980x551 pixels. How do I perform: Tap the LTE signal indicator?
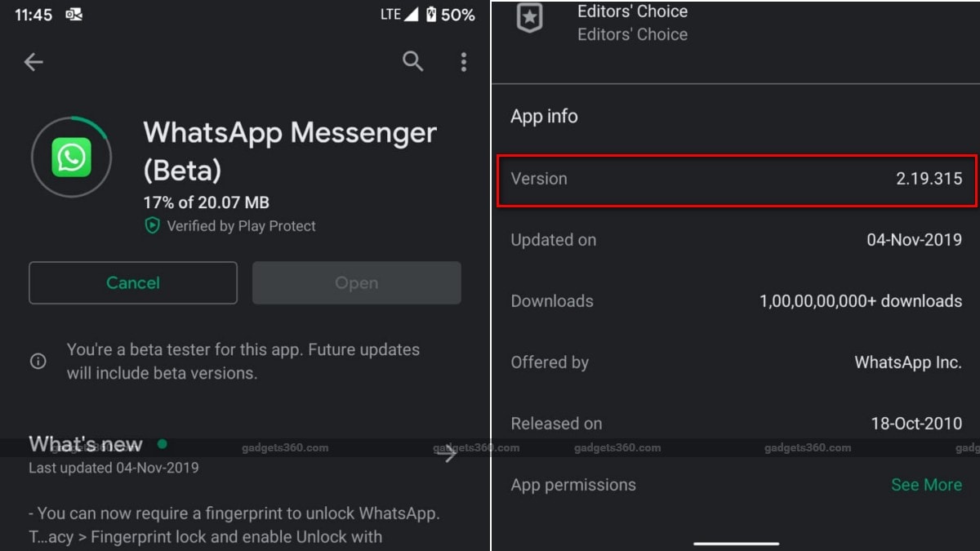click(399, 15)
